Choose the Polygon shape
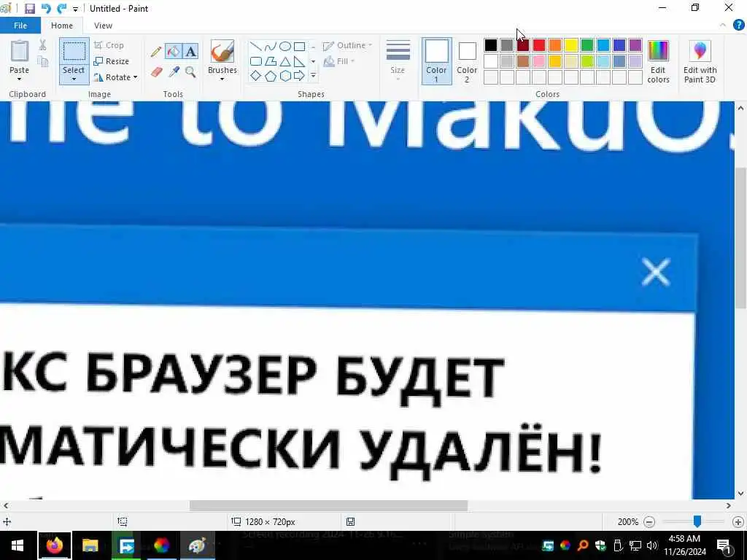 point(270,61)
